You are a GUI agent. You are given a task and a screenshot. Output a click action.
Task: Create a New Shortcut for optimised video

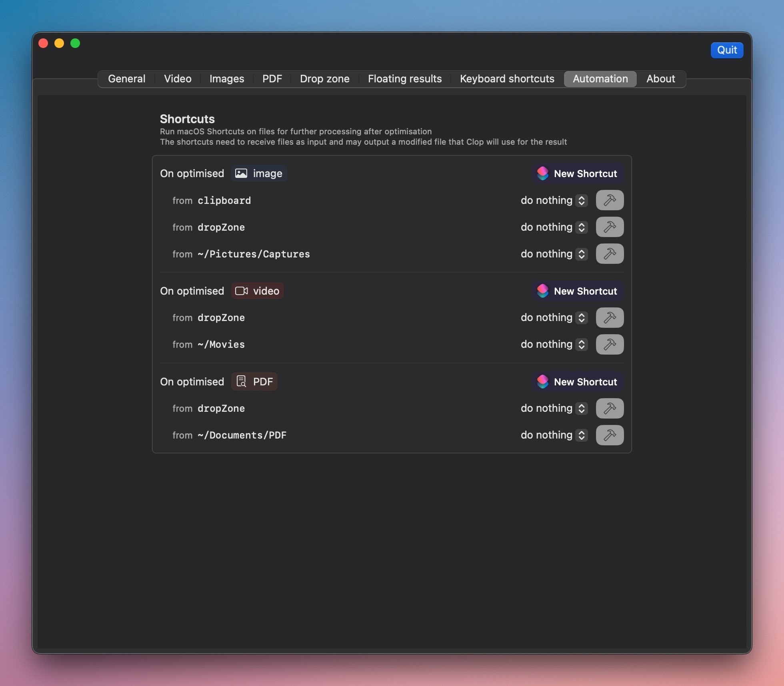(577, 291)
